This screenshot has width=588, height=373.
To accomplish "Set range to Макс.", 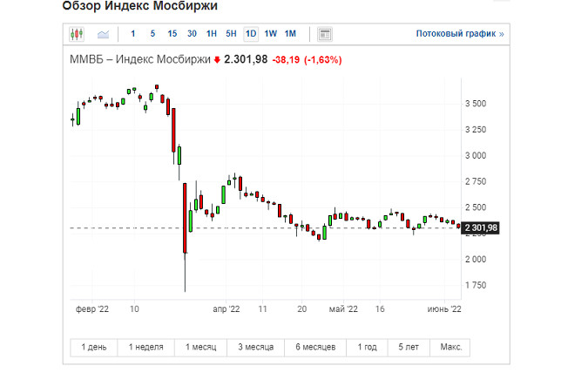I will [x=450, y=347].
